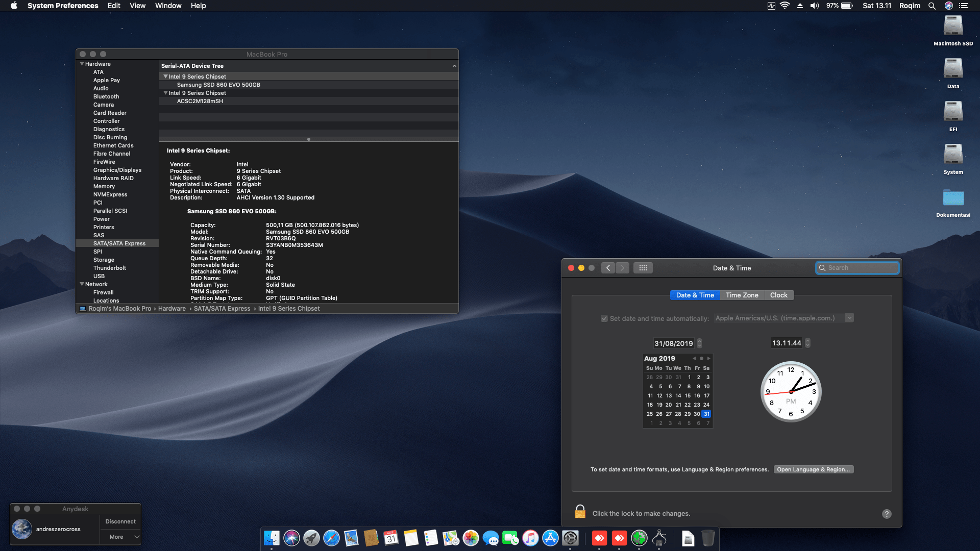The image size is (980, 551).
Task: Open Launchpad rocket icon in dock
Action: click(x=311, y=538)
